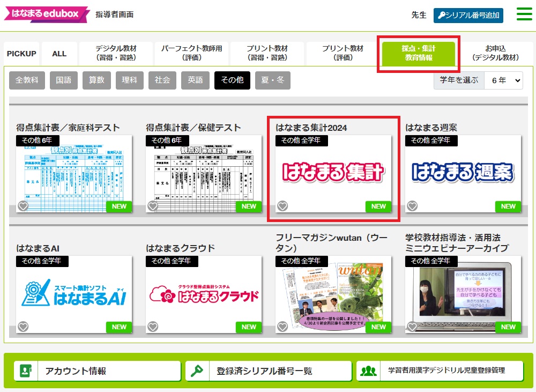Click NEW badge on はなまるクラウド card
This screenshot has width=536, height=392.
point(249,327)
